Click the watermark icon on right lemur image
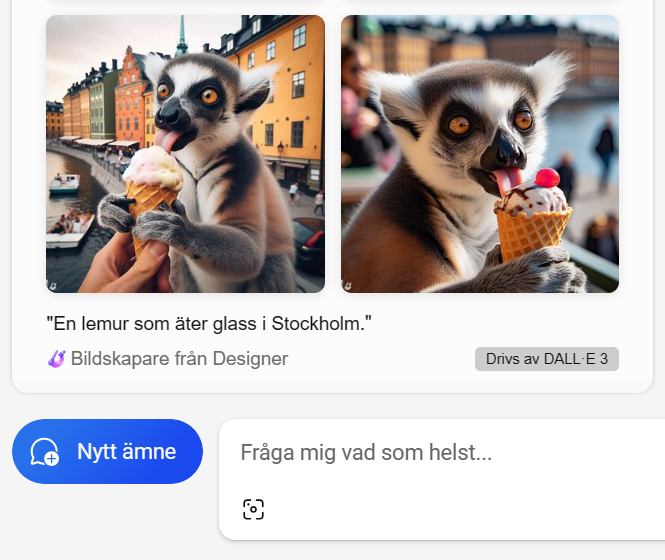Screen dimensions: 665x560 click(349, 285)
